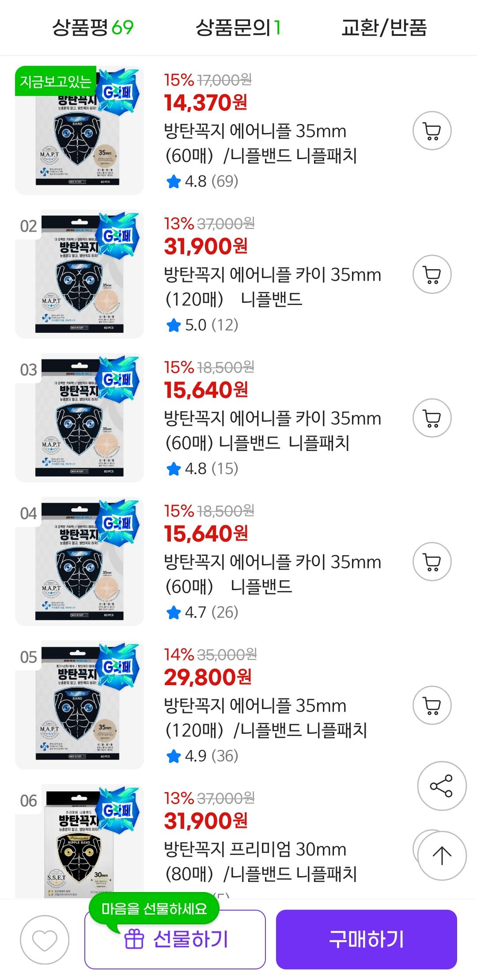Tap the 4.8 (69) star rating
The height and width of the screenshot is (980, 477).
(x=202, y=181)
